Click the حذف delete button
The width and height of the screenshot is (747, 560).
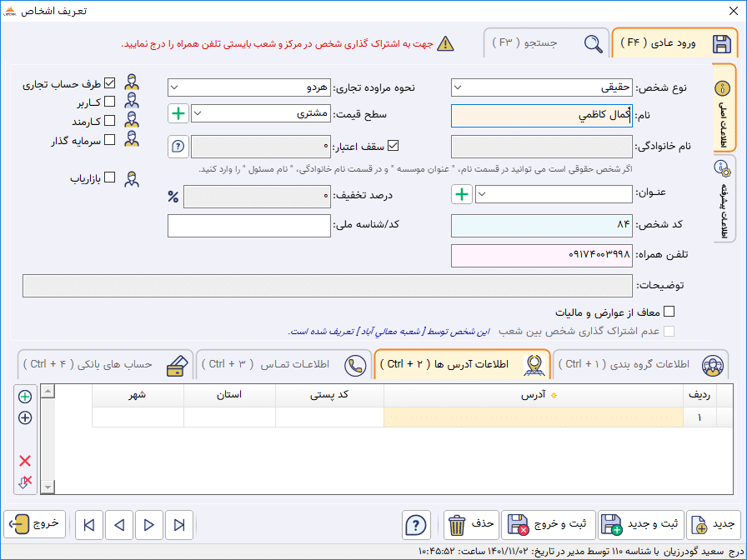(x=472, y=525)
